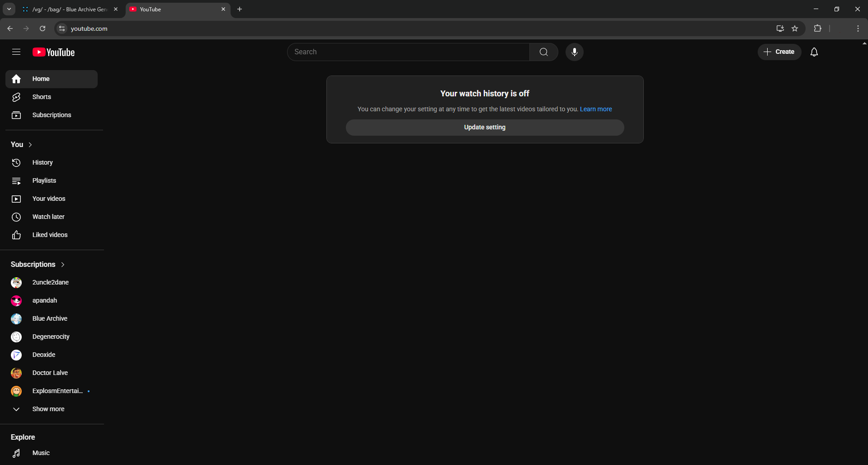Viewport: 868px width, 465px height.
Task: Open the Chrome three-dot menu
Action: [858, 28]
